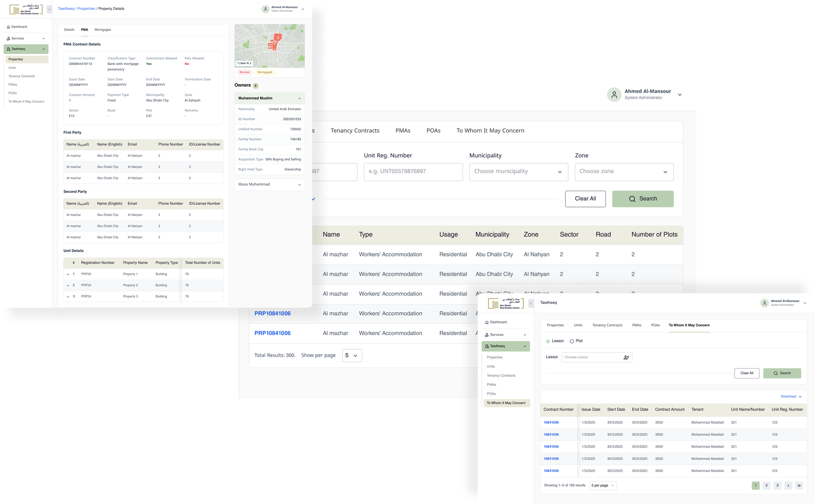Go to next page arrow in results pagination

pyautogui.click(x=788, y=485)
